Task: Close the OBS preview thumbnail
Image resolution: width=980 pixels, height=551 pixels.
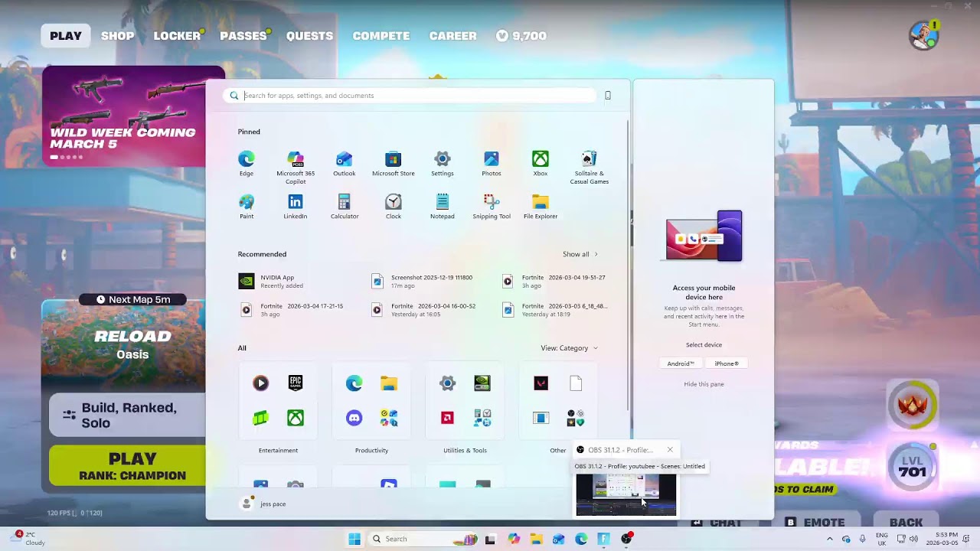Action: pos(670,450)
